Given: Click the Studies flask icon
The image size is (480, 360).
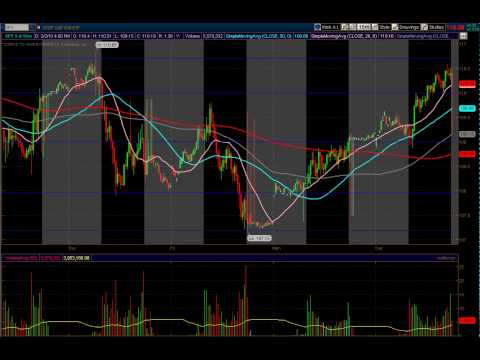Looking at the screenshot, I should click(x=424, y=27).
